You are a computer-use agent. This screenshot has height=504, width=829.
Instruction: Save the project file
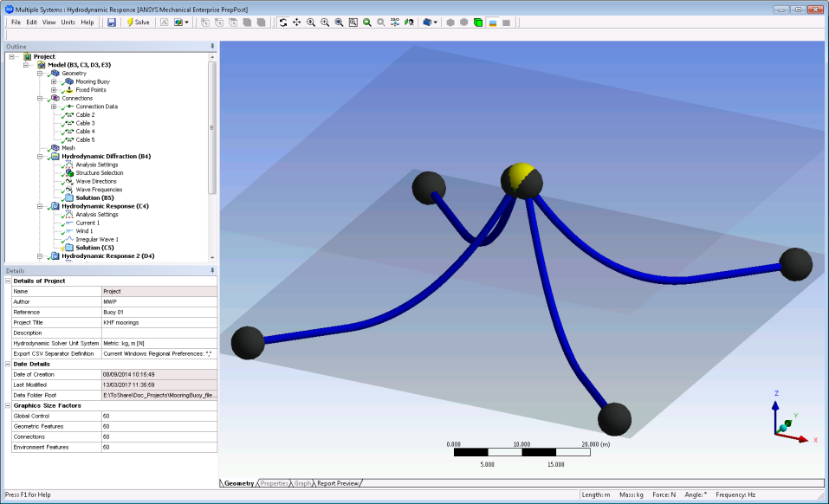click(x=113, y=23)
